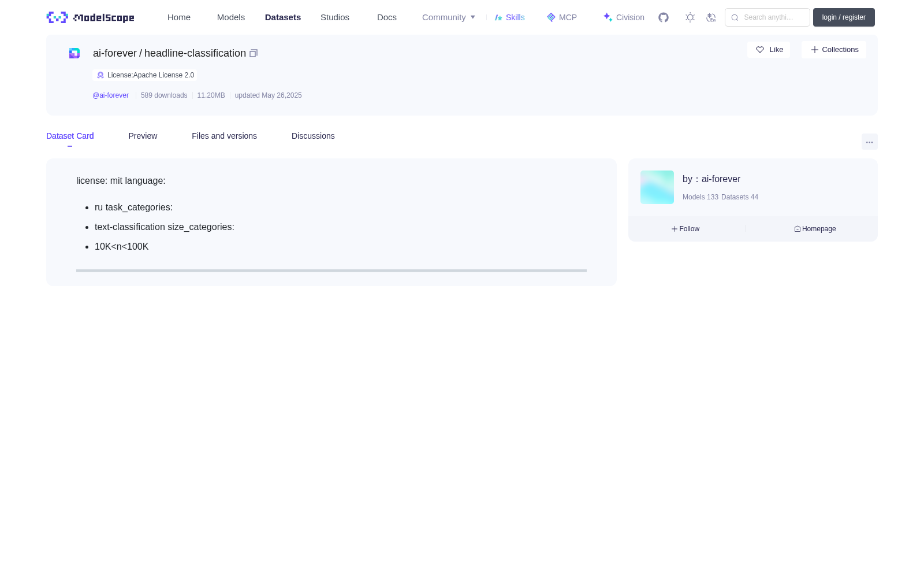Screen dimensions: 924x578
Task: Click "Models 133" count text
Action: point(701,197)
